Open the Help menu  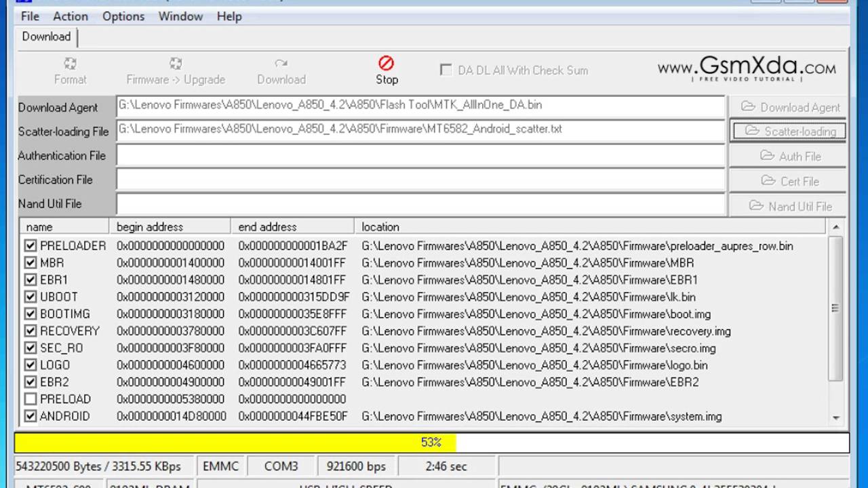[229, 16]
